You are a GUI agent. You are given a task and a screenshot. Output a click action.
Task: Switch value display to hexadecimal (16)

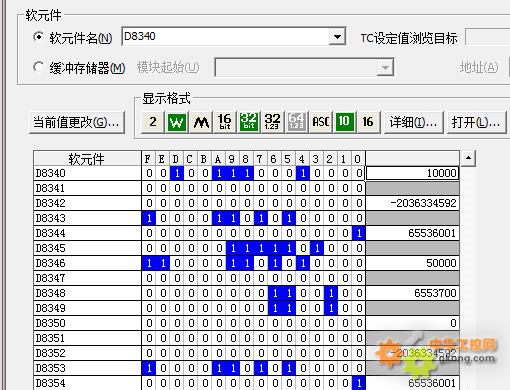[x=368, y=122]
